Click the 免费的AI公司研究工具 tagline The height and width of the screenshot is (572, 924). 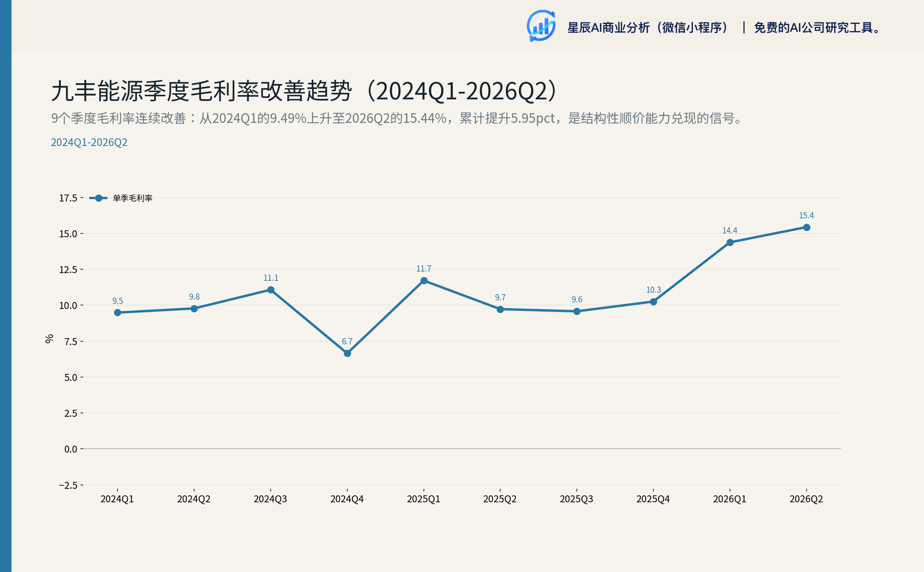tap(817, 28)
